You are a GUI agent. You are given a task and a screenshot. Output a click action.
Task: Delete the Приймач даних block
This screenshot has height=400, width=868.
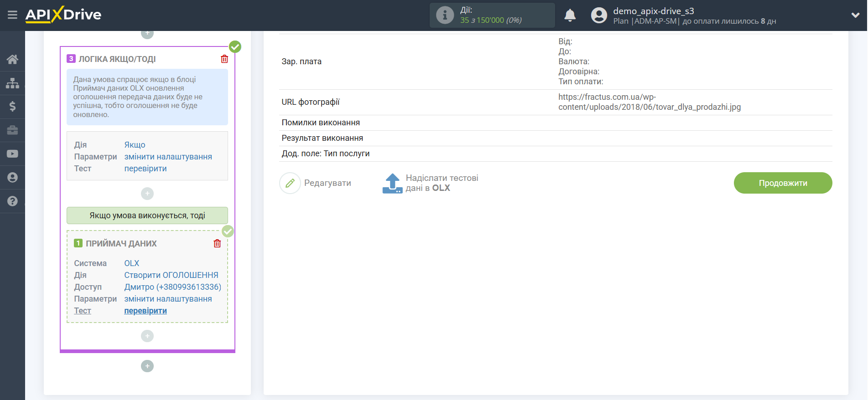tap(217, 243)
